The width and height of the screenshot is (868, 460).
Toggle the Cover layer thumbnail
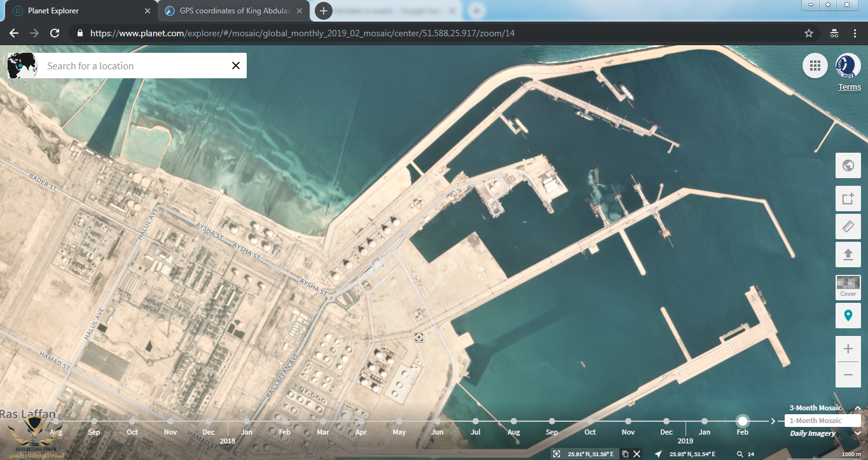pyautogui.click(x=848, y=287)
